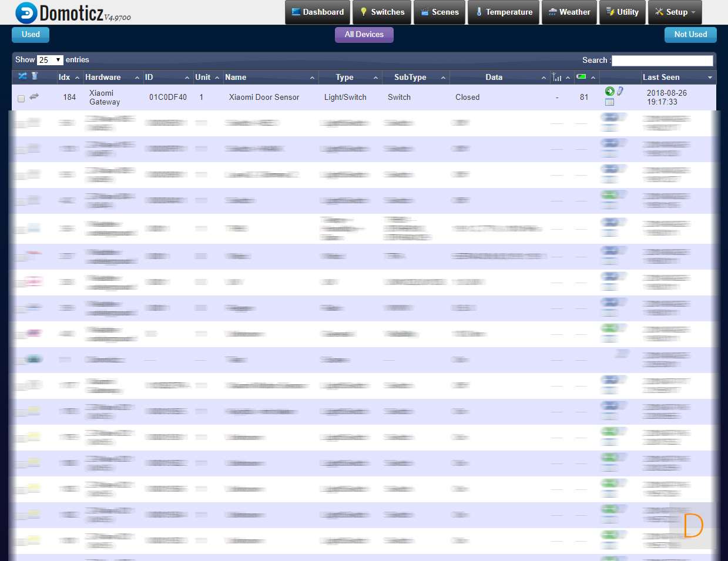This screenshot has width=728, height=561.
Task: Toggle select-all devices icon in table header
Action: point(22,76)
